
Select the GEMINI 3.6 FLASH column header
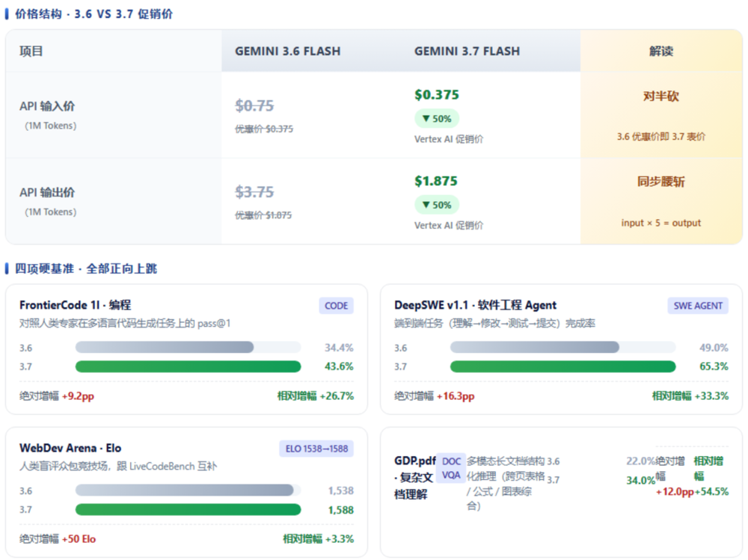point(288,51)
